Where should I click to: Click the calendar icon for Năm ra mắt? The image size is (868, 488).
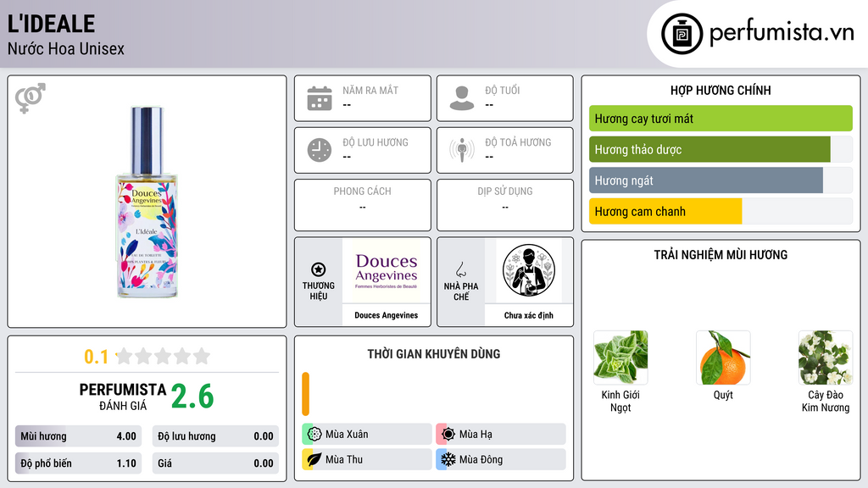(320, 98)
